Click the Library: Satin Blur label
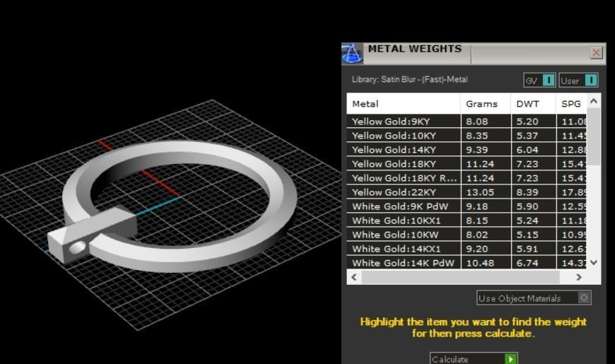This screenshot has height=364, width=615. pyautogui.click(x=409, y=80)
